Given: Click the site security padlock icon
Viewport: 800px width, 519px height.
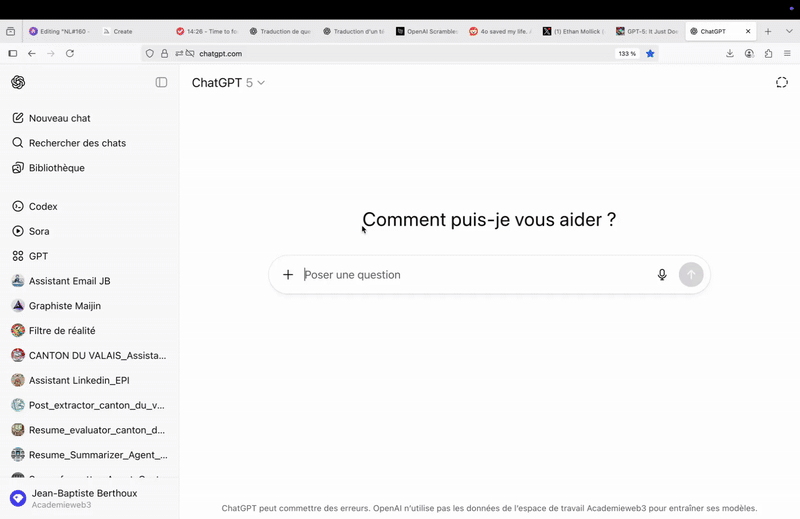Looking at the screenshot, I should pos(164,53).
